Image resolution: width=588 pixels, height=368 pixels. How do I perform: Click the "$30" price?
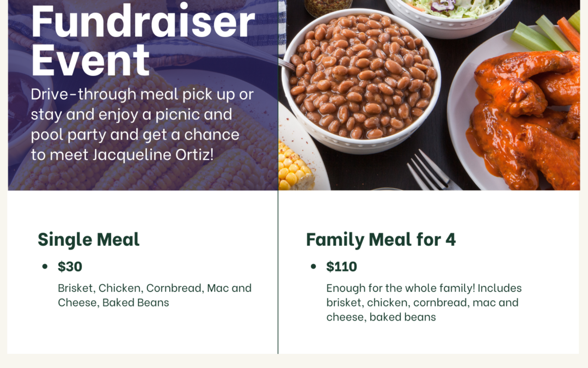70,267
